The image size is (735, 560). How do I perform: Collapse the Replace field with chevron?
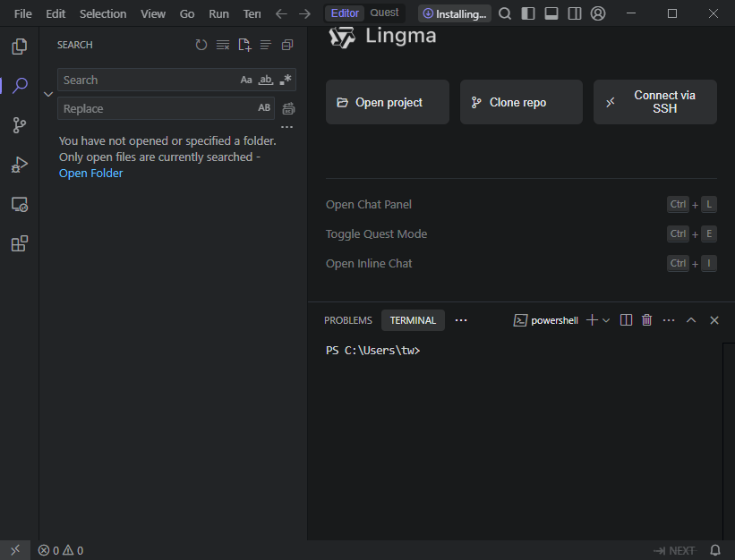(x=48, y=94)
